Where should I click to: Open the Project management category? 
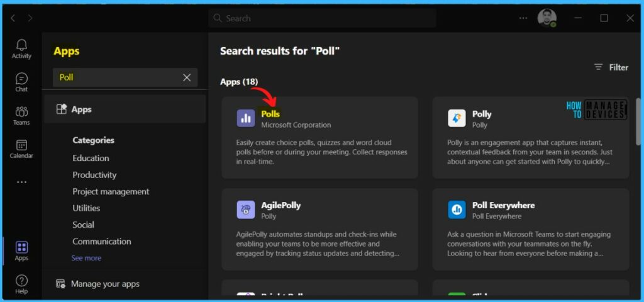[x=111, y=192]
